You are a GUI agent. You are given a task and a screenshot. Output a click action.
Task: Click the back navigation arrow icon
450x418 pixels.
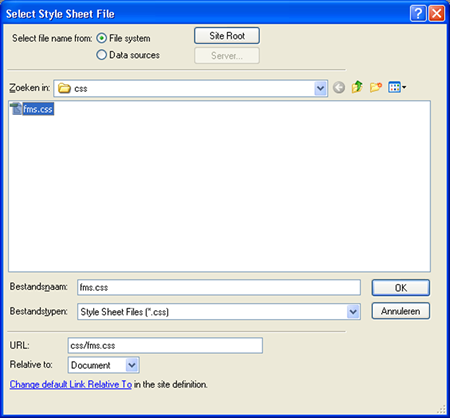point(339,88)
